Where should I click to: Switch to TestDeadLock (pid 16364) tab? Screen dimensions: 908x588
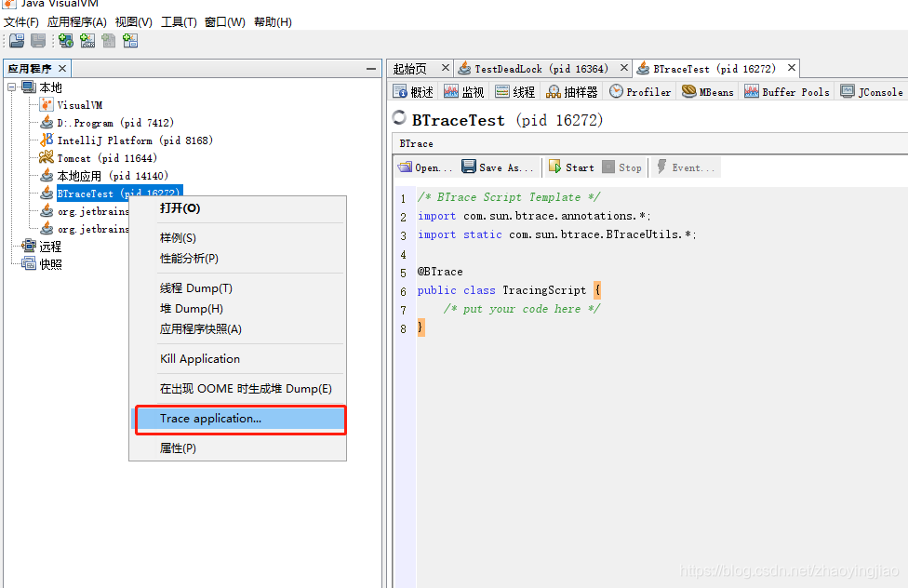541,69
